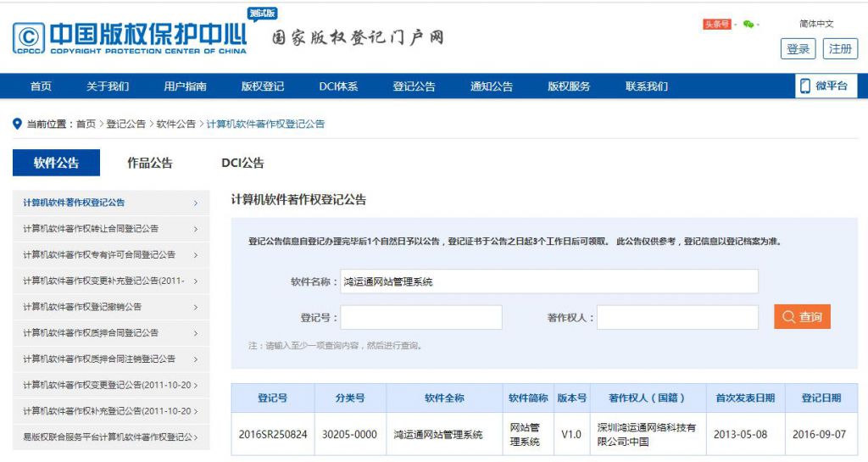Select the 作品公告 tab
The width and height of the screenshot is (868, 462).
click(150, 163)
